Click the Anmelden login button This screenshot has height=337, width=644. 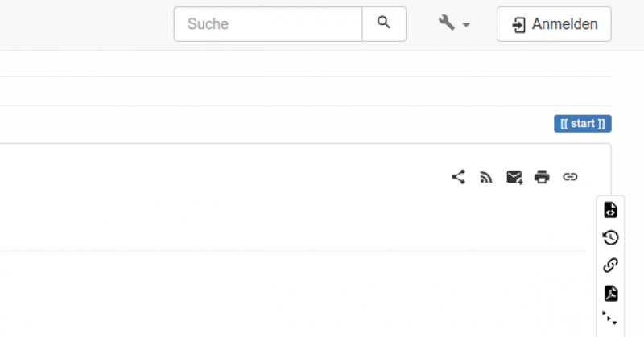coord(554,24)
